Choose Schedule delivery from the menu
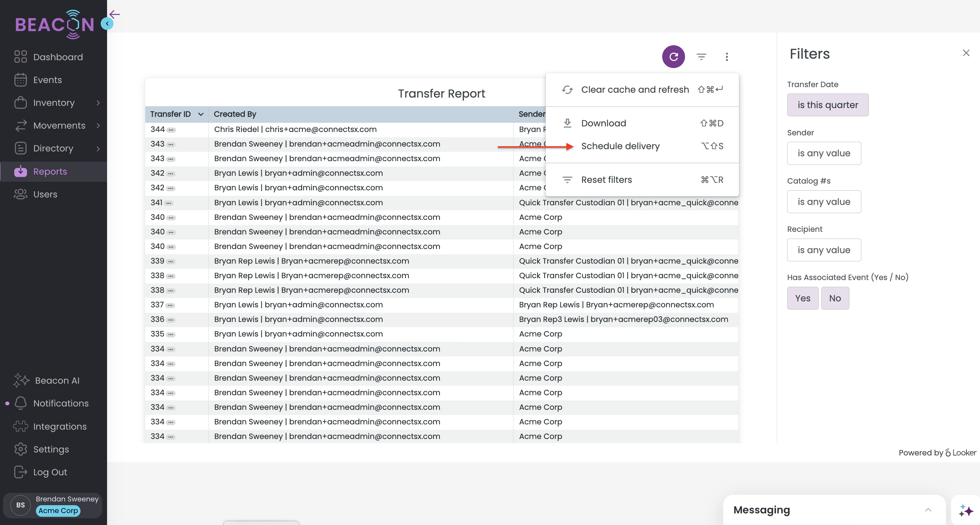 pos(620,146)
